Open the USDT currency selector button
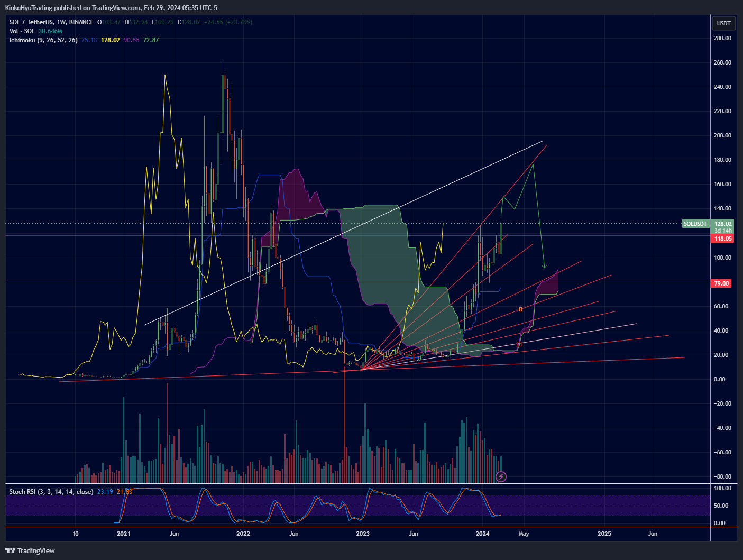 pos(723,23)
